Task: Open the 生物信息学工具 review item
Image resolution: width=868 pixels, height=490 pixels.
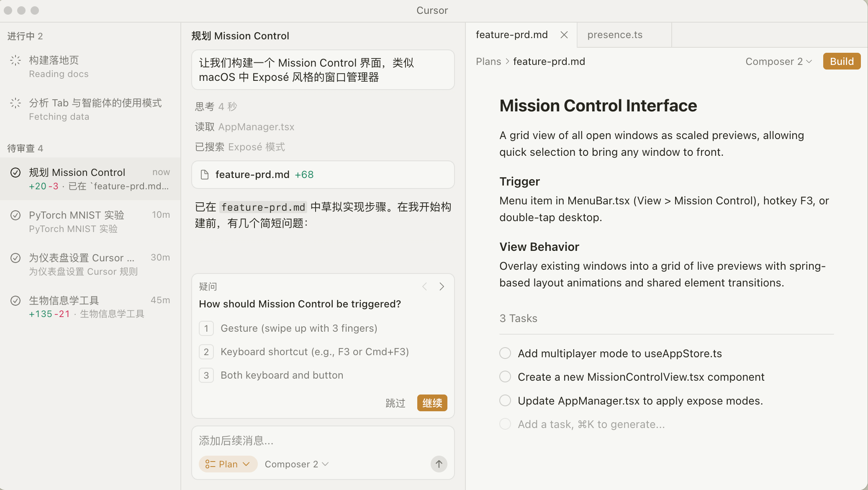Action: (x=90, y=307)
